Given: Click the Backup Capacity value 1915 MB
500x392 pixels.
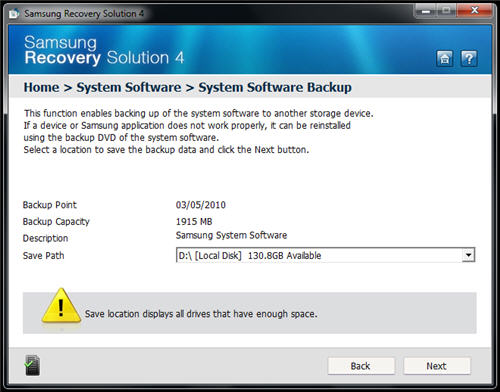Looking at the screenshot, I should pyautogui.click(x=194, y=222).
